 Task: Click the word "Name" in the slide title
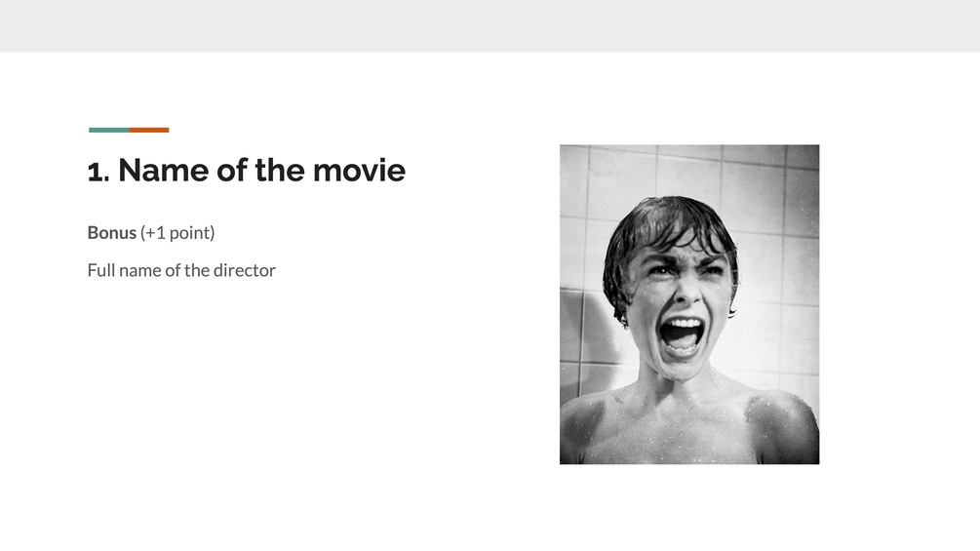[162, 171]
